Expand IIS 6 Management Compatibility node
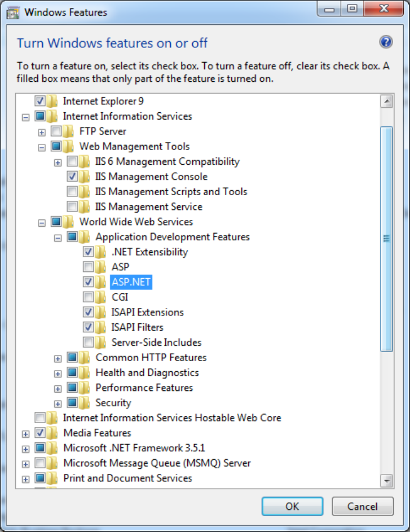Screen dimensions: 410x532 tap(58, 162)
